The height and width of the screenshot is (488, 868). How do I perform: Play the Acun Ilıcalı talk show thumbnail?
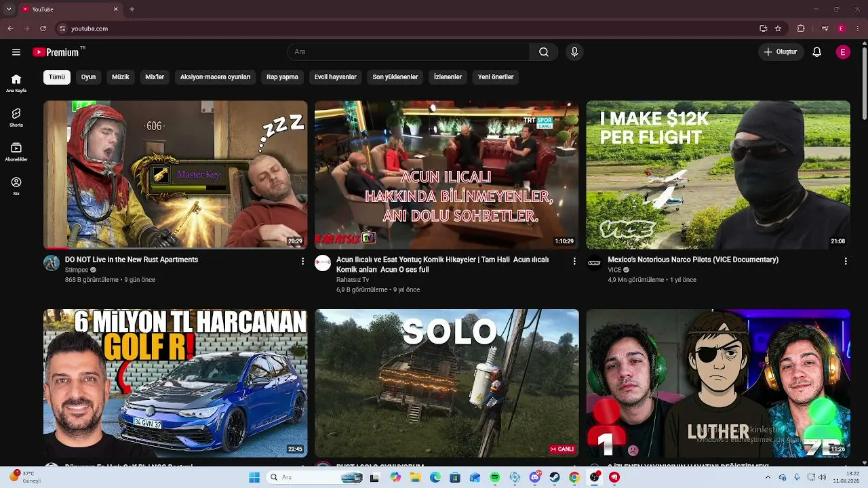pyautogui.click(x=447, y=175)
